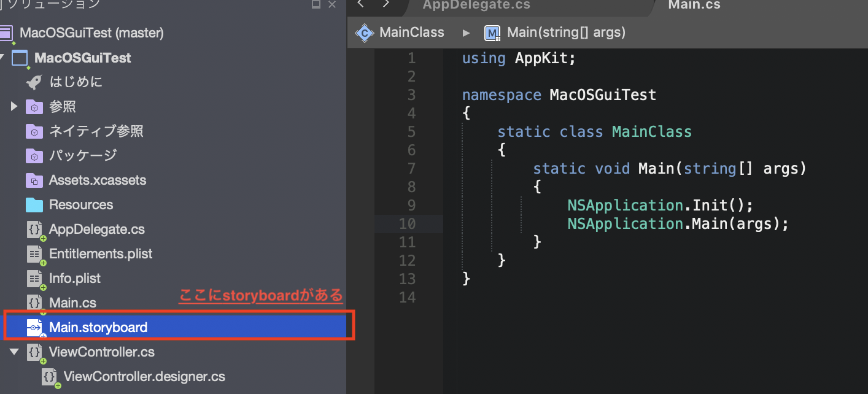The width and height of the screenshot is (868, 394).
Task: Navigate forward with the right arrow
Action: click(386, 4)
